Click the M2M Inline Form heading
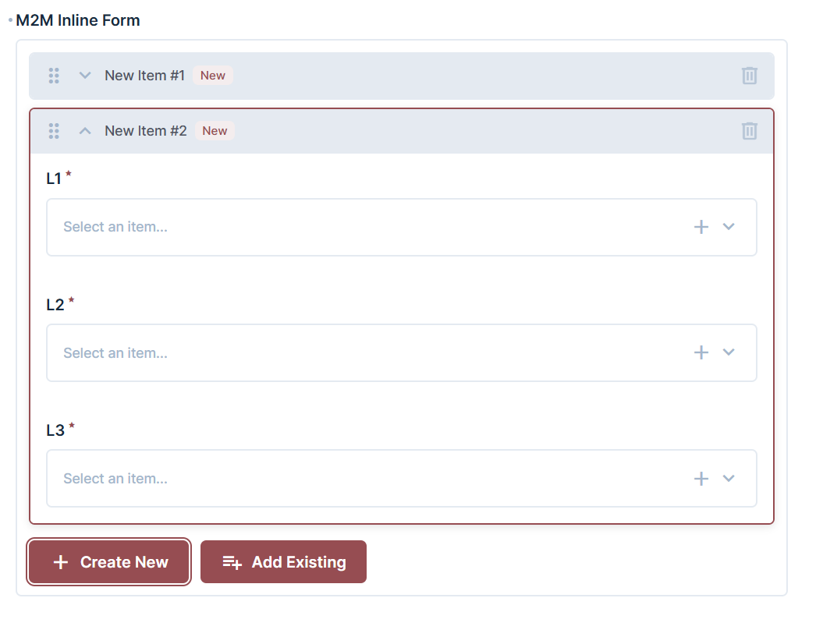823x644 pixels. click(76, 20)
